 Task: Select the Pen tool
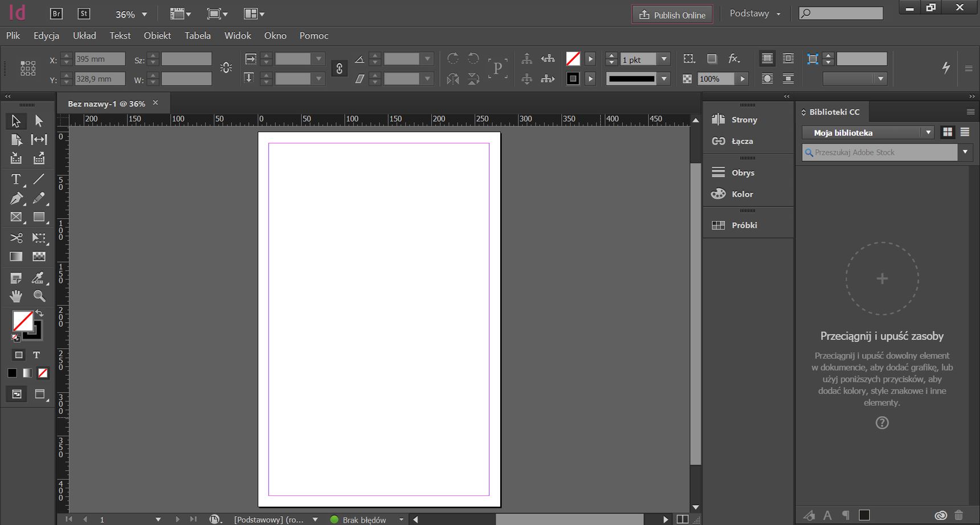(16, 198)
